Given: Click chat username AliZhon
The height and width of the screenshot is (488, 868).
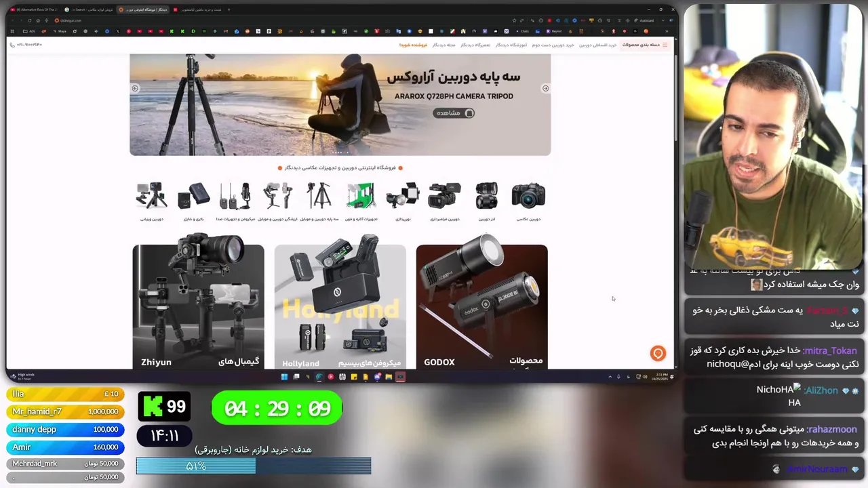Looking at the screenshot, I should [821, 390].
